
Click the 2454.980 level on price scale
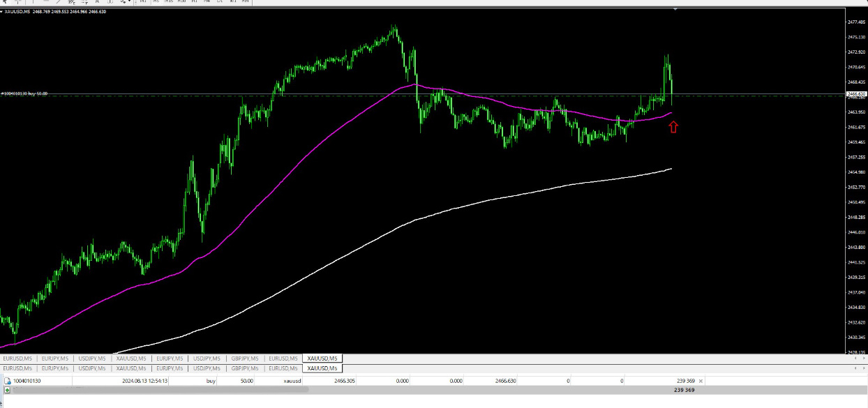[x=855, y=172]
